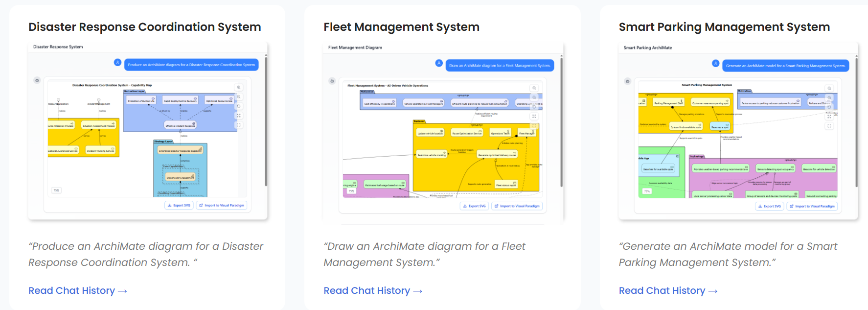Click Export SVG in Fleet Management card
The image size is (868, 310).
coord(475,206)
